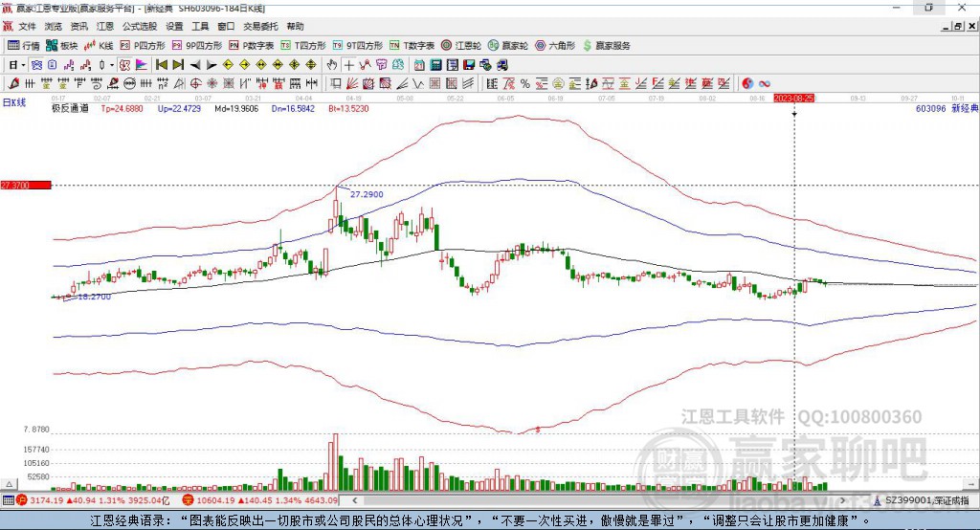Viewport: 980px width, 530px height.
Task: Select the infinity symbol tool
Action: [765, 84]
